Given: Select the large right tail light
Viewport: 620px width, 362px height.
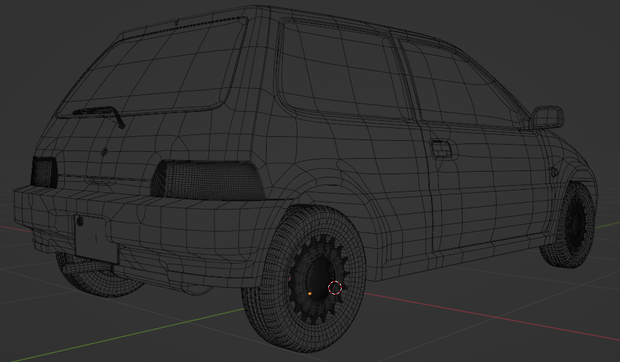Looking at the screenshot, I should click(208, 180).
